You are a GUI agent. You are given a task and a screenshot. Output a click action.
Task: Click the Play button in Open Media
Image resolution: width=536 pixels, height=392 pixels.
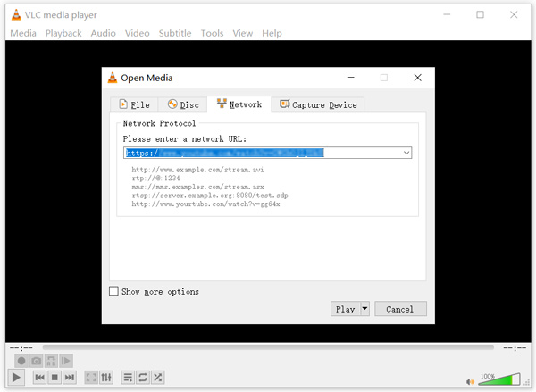345,309
